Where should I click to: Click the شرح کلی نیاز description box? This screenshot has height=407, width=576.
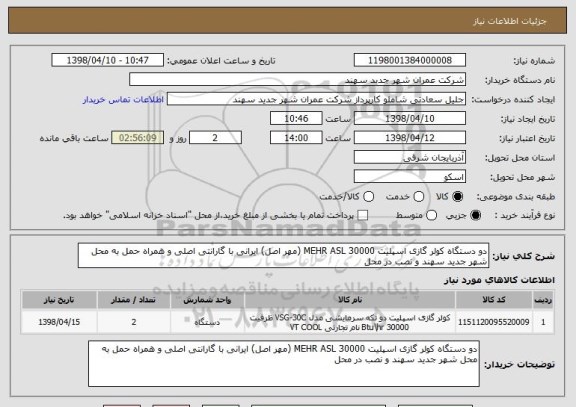[283, 256]
